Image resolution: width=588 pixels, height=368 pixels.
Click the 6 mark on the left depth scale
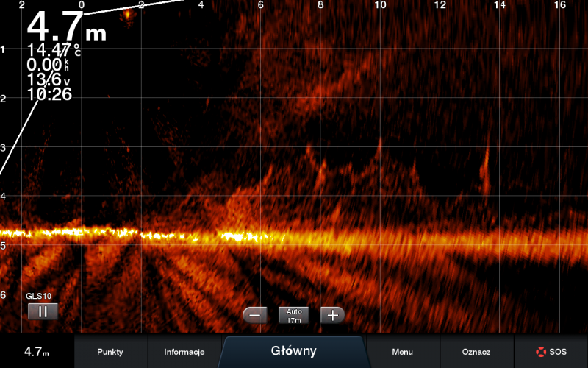[4, 295]
